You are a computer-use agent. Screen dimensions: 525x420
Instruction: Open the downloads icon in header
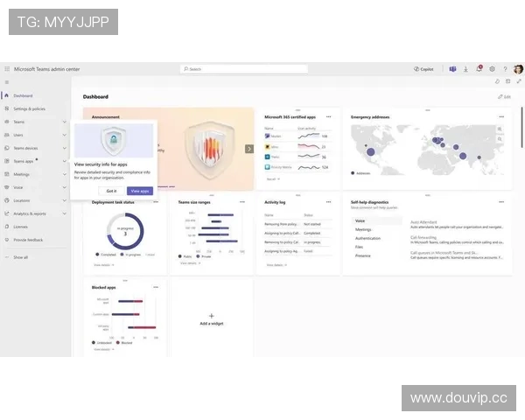[466, 68]
